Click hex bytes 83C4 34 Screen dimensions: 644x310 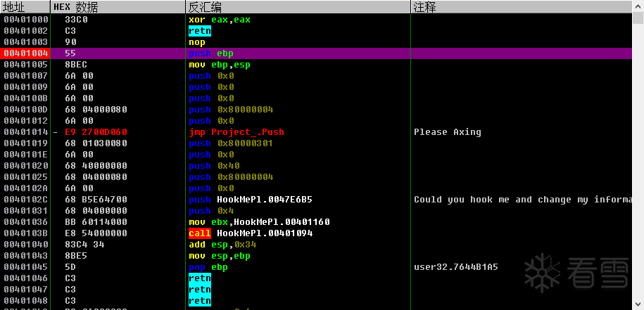point(84,245)
